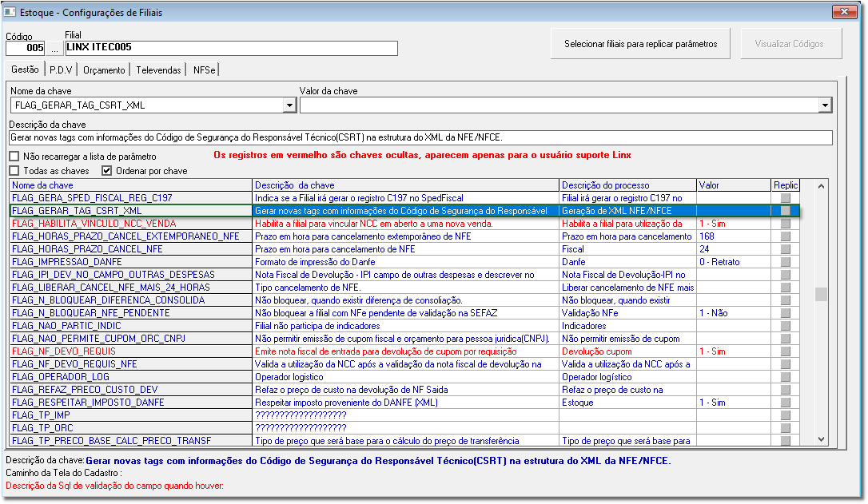The image size is (868, 504).
Task: Click the vertical scrollbar thumb of the grid
Action: click(821, 294)
